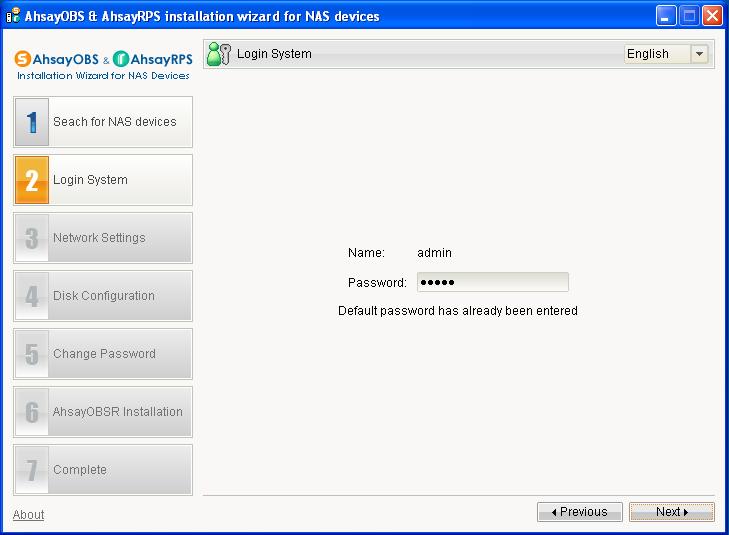
Task: Open the Change Password step
Action: click(103, 354)
